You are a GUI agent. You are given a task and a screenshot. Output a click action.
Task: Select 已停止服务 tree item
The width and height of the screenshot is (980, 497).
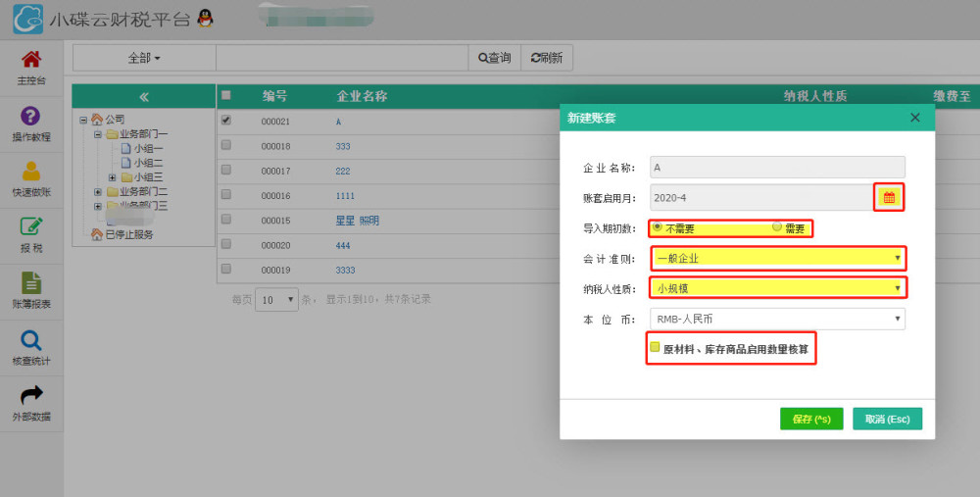(x=129, y=234)
